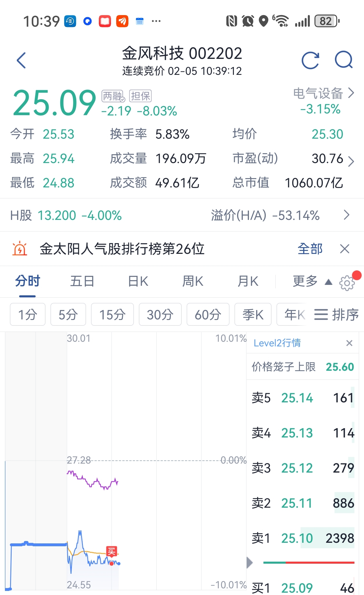
Task: Select the 季K period button
Action: 253,314
